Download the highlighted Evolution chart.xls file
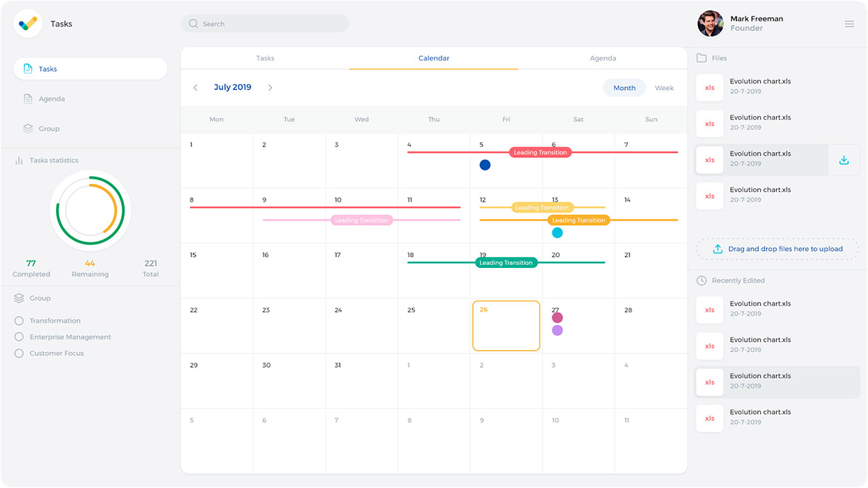 [x=843, y=159]
